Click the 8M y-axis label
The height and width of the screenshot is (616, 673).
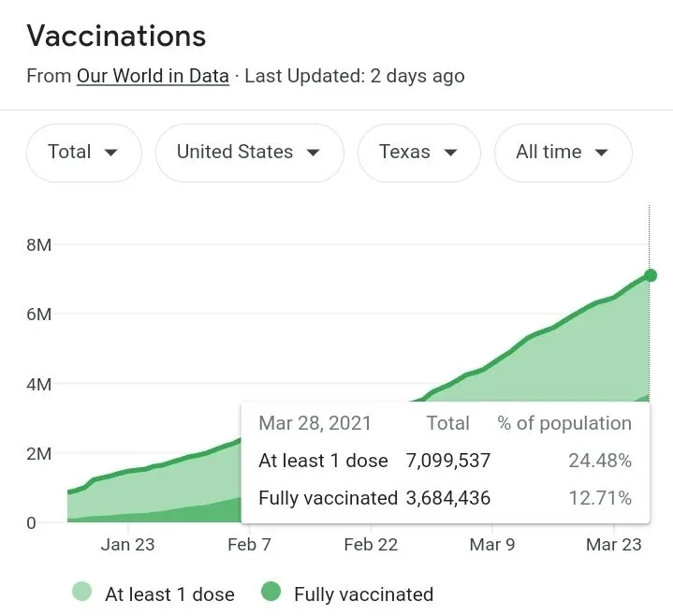[38, 245]
